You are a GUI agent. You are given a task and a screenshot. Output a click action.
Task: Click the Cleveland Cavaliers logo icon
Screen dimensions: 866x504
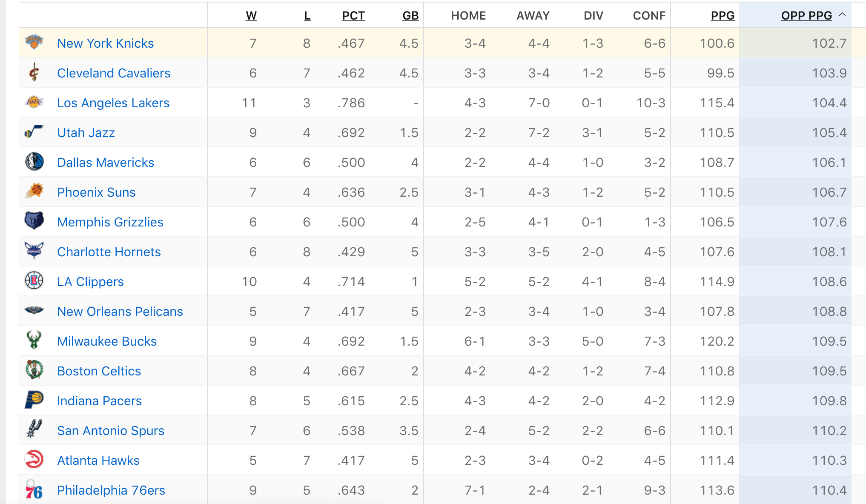click(x=34, y=72)
